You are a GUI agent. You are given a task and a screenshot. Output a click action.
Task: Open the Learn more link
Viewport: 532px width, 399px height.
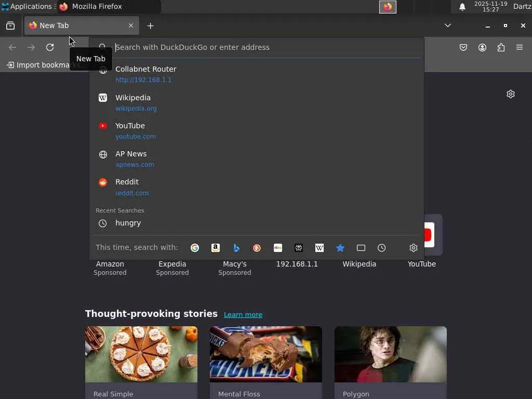click(x=243, y=315)
